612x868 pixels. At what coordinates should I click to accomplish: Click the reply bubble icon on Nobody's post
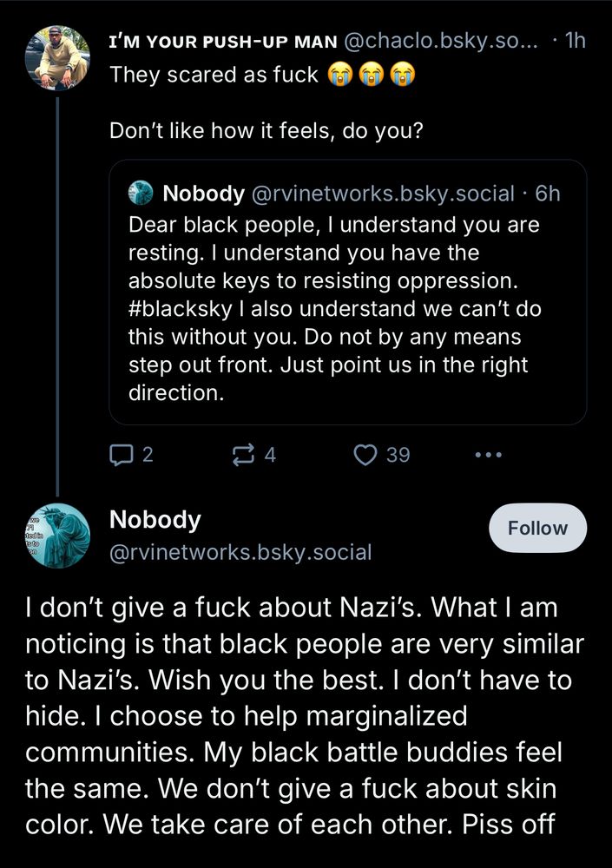tap(121, 454)
